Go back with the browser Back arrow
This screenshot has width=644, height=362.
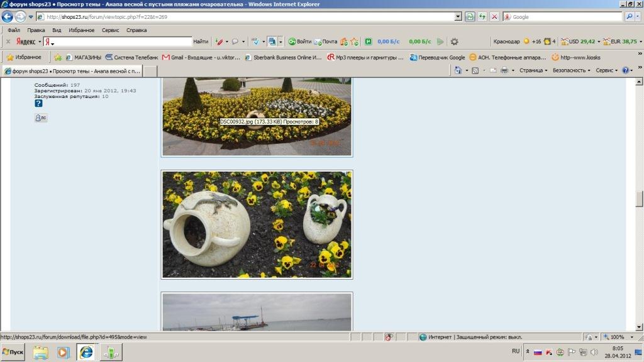[7, 17]
